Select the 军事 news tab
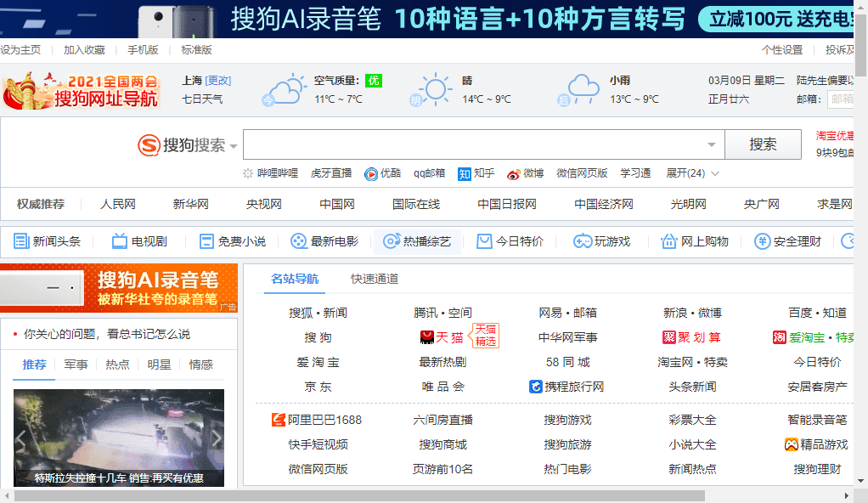The image size is (868, 503). click(x=76, y=365)
